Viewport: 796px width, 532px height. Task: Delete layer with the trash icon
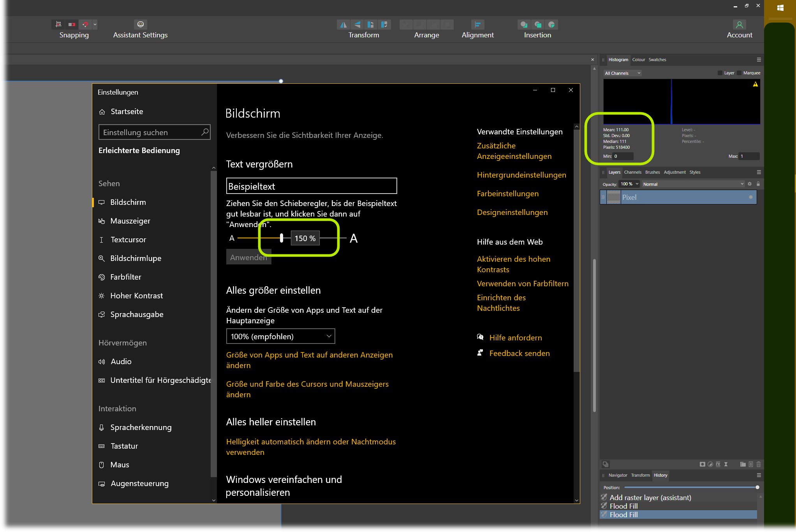[759, 464]
